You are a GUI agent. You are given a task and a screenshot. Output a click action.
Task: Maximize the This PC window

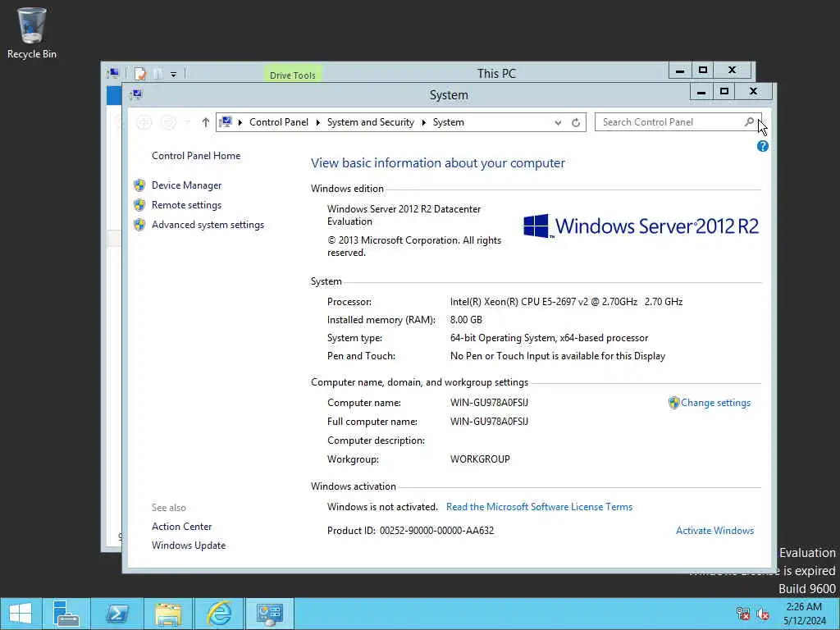pos(703,71)
